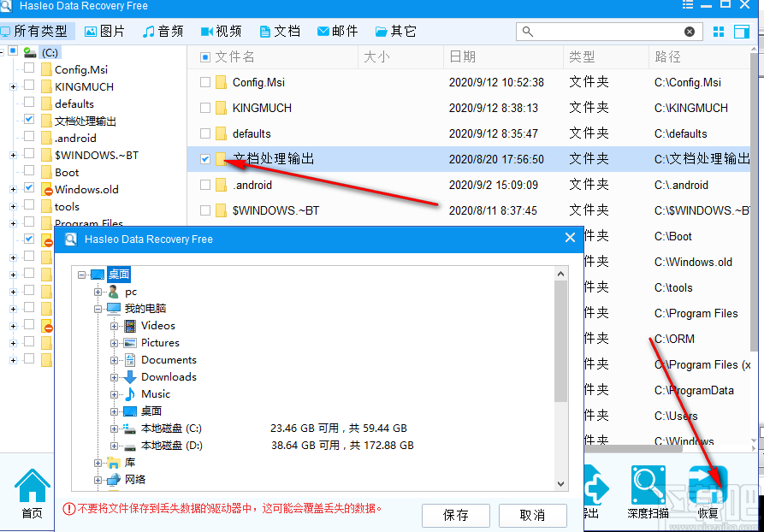
Task: Check $WINDOWS.~BT checkbox in file list
Action: click(x=205, y=210)
